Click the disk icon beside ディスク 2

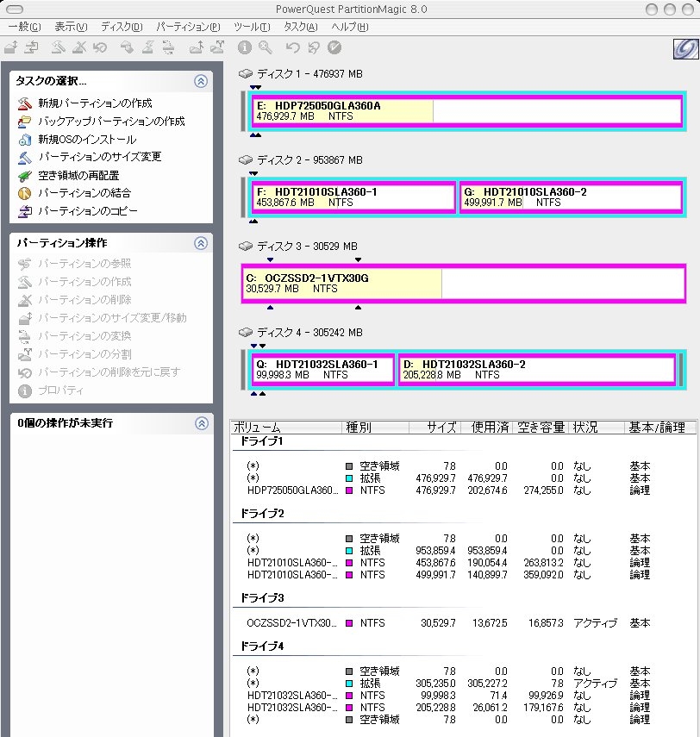coord(246,159)
